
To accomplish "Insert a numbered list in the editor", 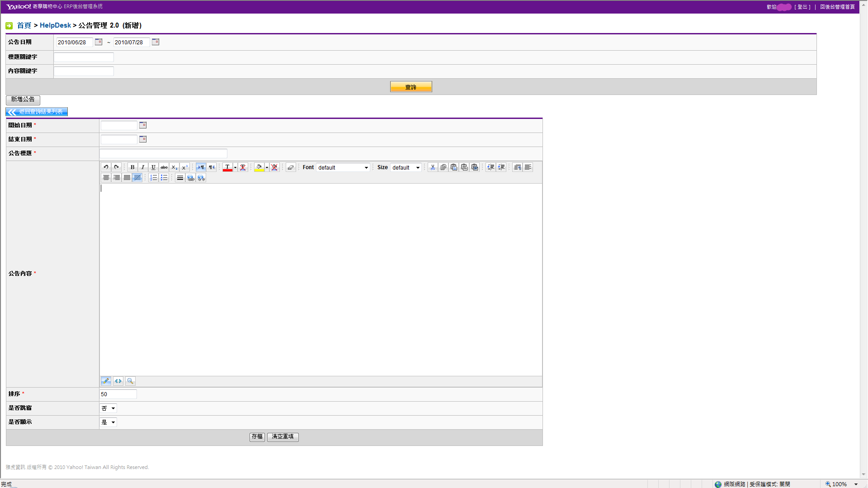I will 154,178.
